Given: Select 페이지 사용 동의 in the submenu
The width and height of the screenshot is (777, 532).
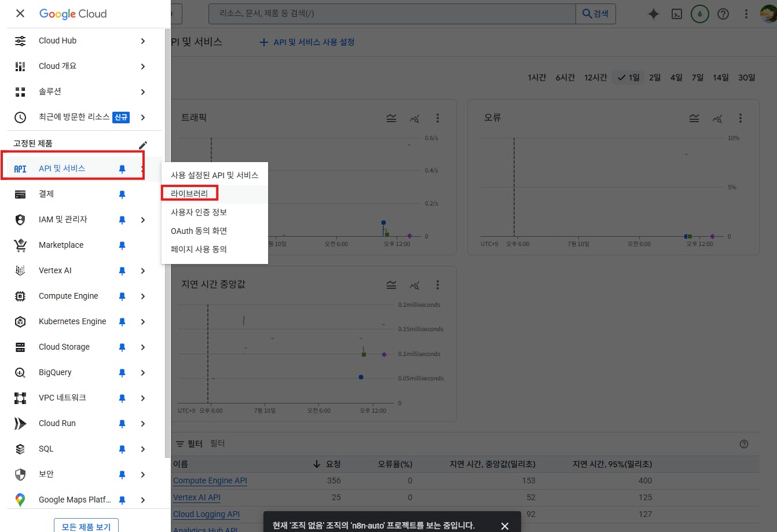Looking at the screenshot, I should [214, 249].
